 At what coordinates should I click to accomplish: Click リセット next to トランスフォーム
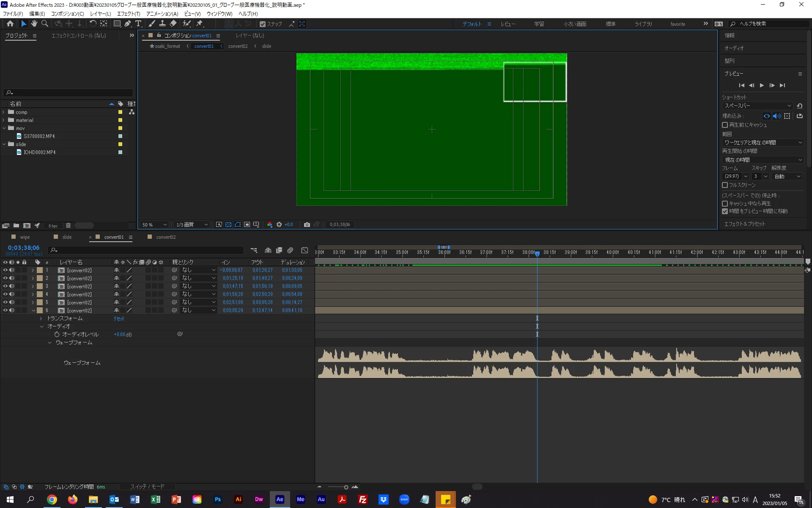(x=119, y=318)
